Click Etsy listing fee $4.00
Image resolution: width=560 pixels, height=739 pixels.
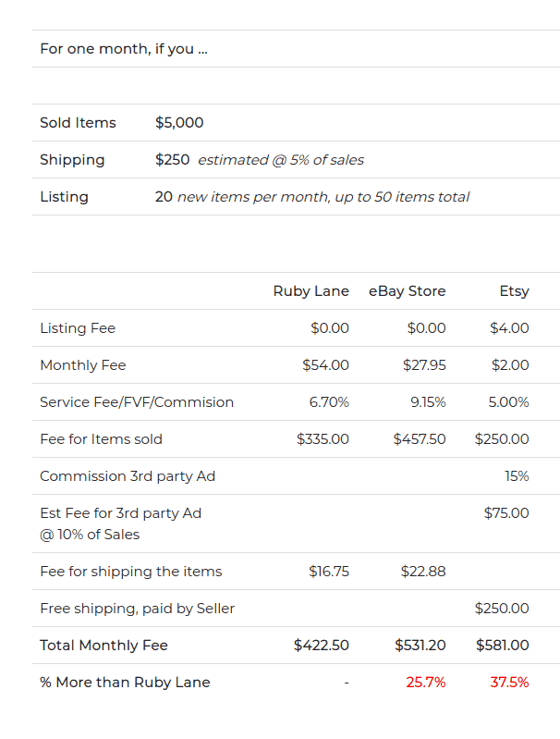coord(509,328)
